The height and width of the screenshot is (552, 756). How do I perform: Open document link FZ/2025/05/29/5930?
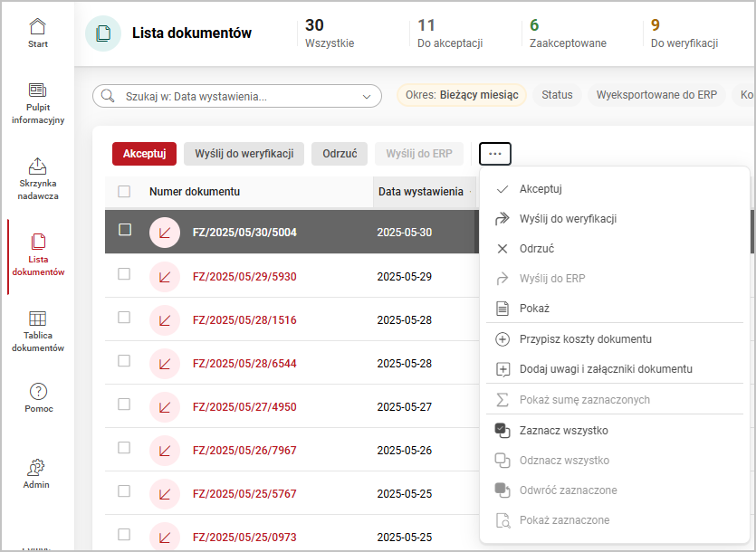[244, 277]
